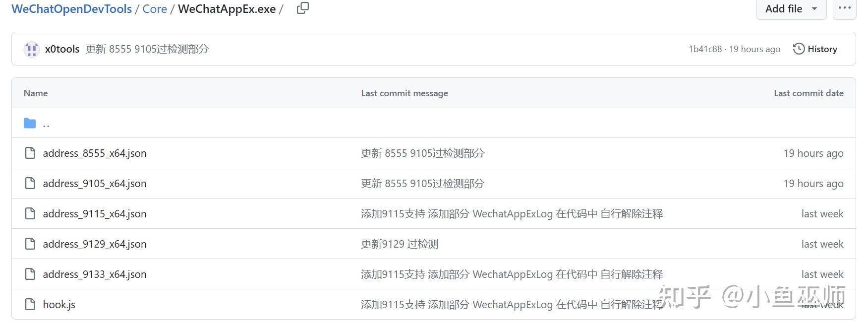
Task: Click 'last week' date for address_9133_x64.json
Action: click(822, 274)
